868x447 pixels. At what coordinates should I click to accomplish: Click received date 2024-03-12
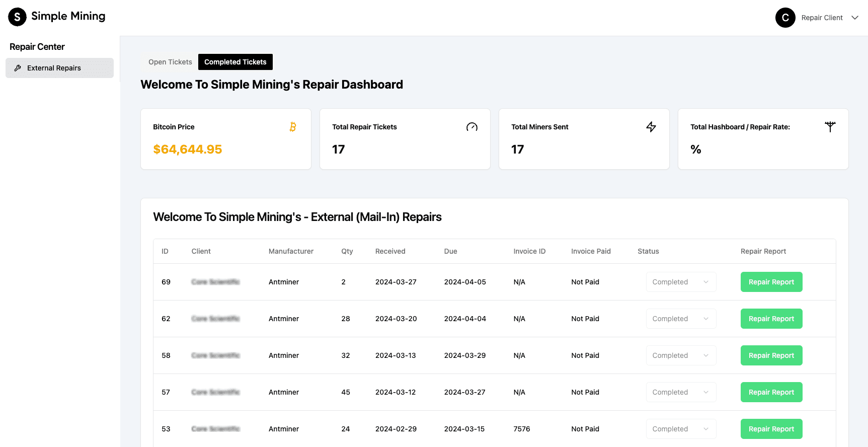tap(396, 392)
